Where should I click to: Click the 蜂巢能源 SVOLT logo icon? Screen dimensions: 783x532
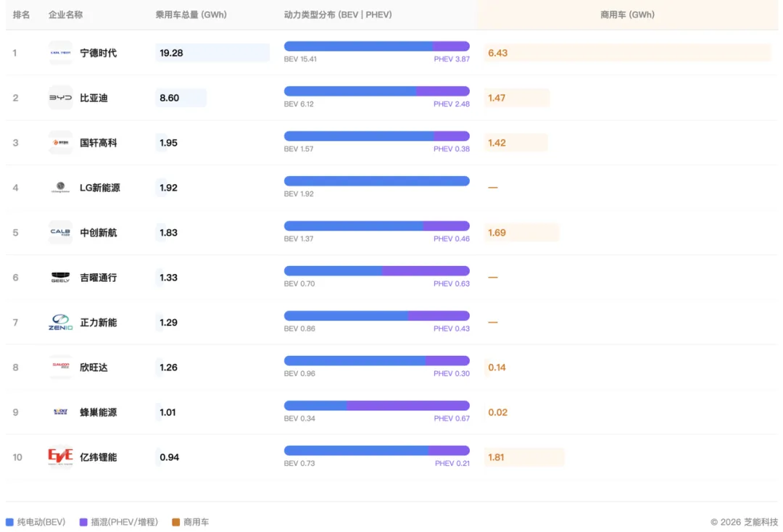60,412
